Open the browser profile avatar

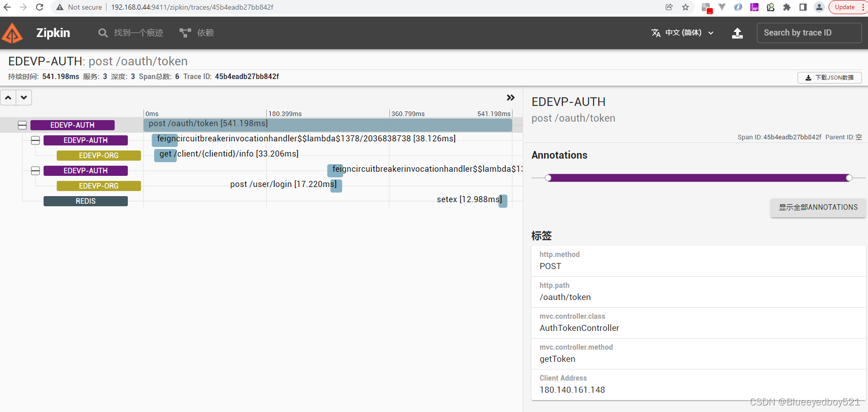pos(819,7)
